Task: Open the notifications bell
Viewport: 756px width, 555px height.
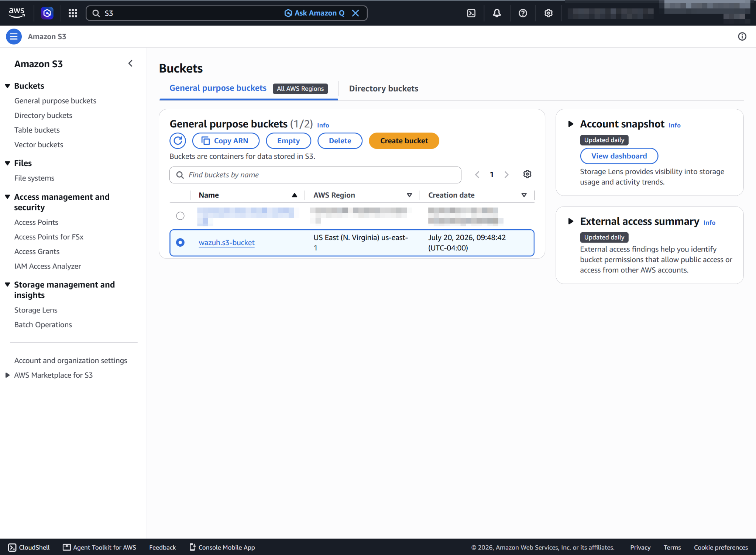Action: tap(497, 13)
